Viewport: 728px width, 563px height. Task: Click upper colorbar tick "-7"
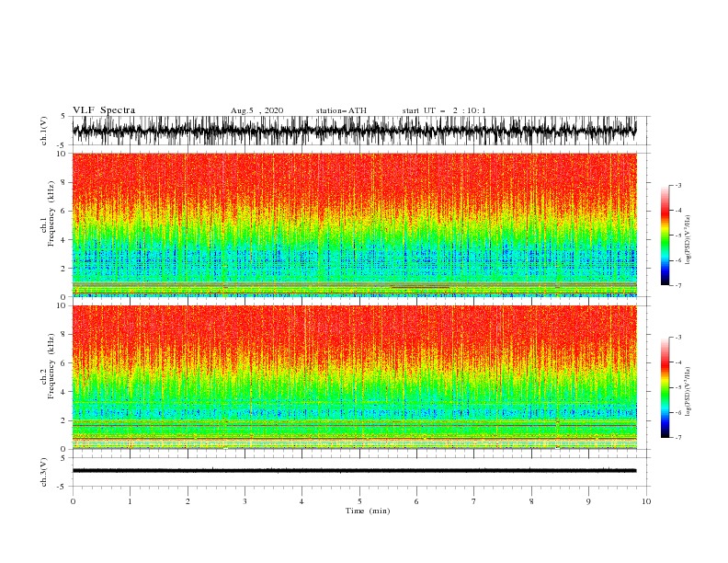point(677,285)
